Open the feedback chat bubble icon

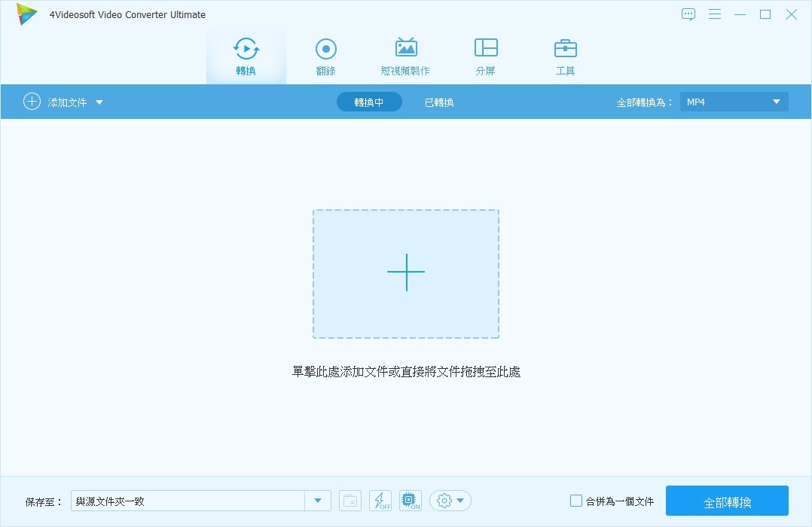pyautogui.click(x=688, y=14)
